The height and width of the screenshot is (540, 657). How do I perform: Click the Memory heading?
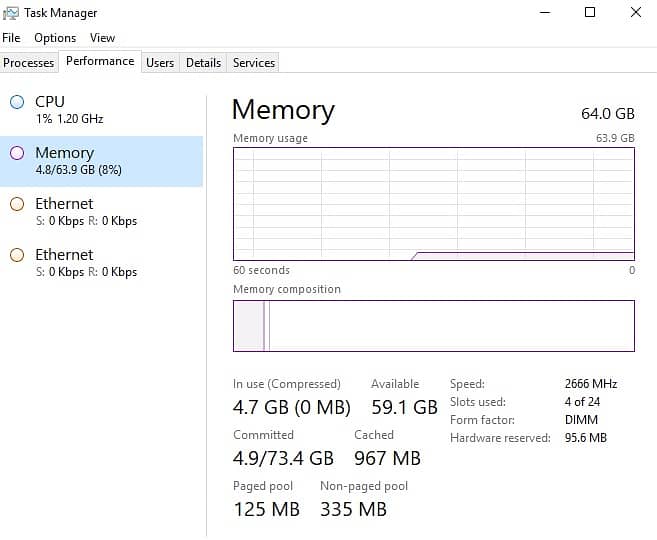click(283, 110)
